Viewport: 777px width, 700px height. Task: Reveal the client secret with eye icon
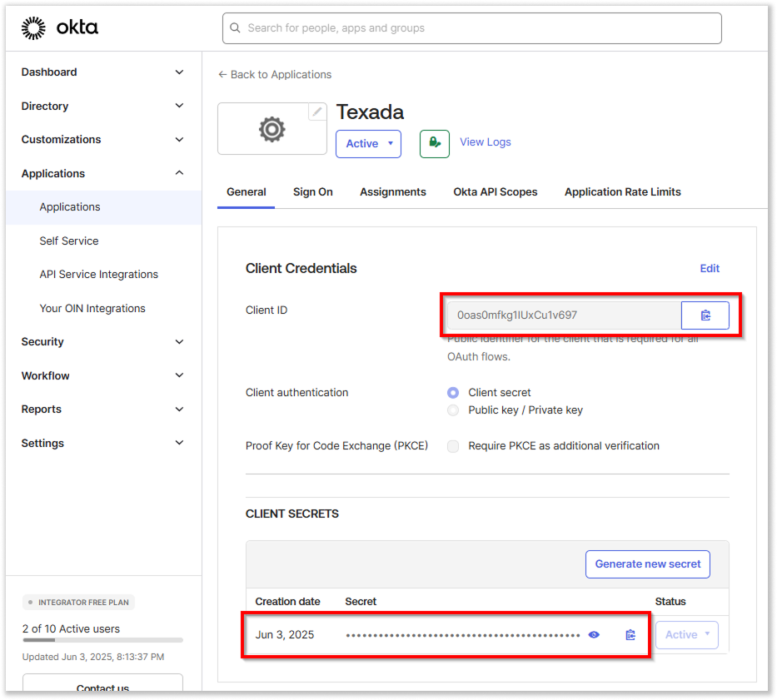click(x=594, y=634)
